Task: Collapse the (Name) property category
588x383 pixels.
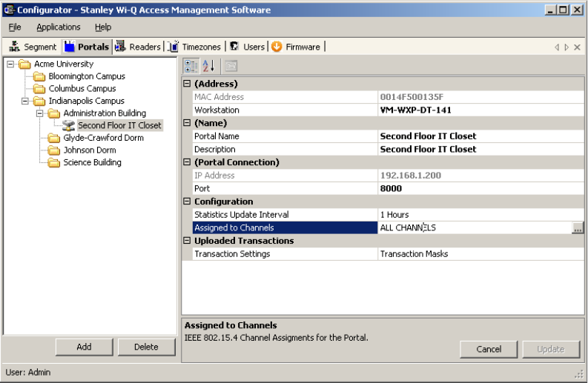Action: 187,123
